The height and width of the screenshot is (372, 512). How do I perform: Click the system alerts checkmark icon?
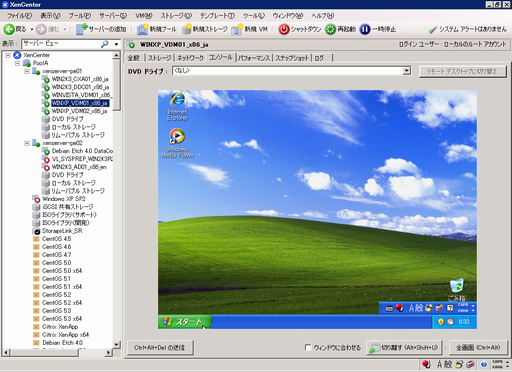coord(433,30)
